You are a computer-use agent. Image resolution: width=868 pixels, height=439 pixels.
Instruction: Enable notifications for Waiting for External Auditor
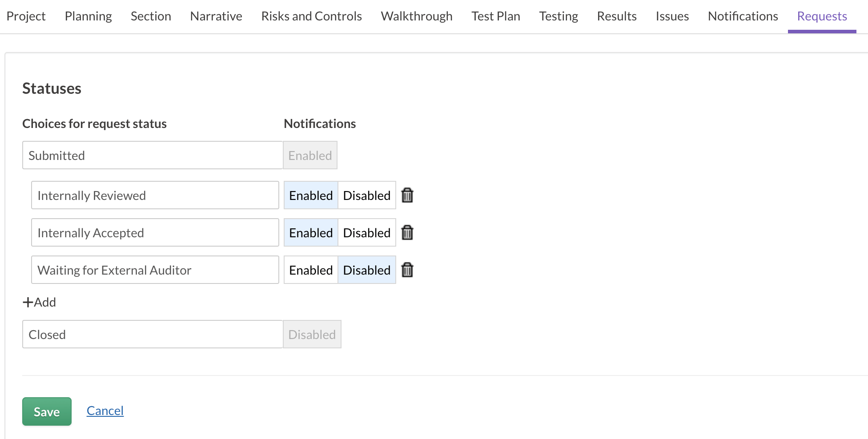click(x=311, y=270)
